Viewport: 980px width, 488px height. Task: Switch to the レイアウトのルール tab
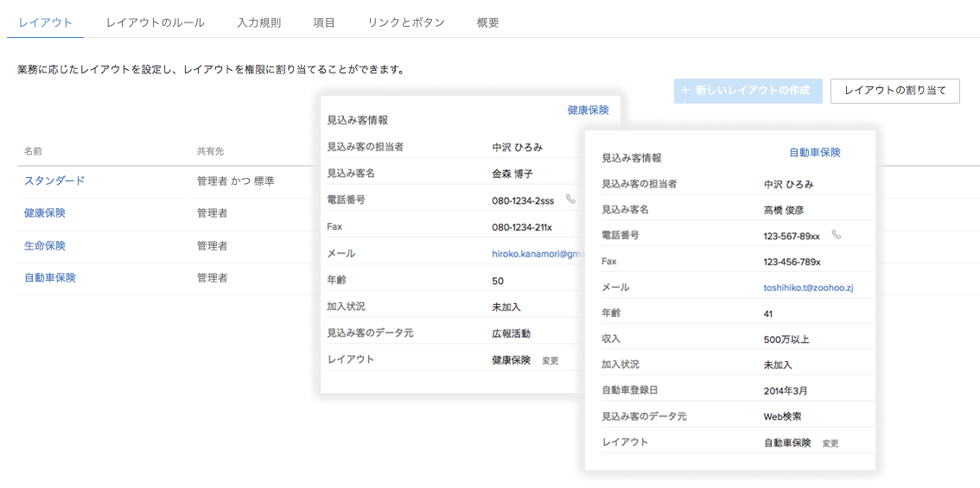[155, 22]
